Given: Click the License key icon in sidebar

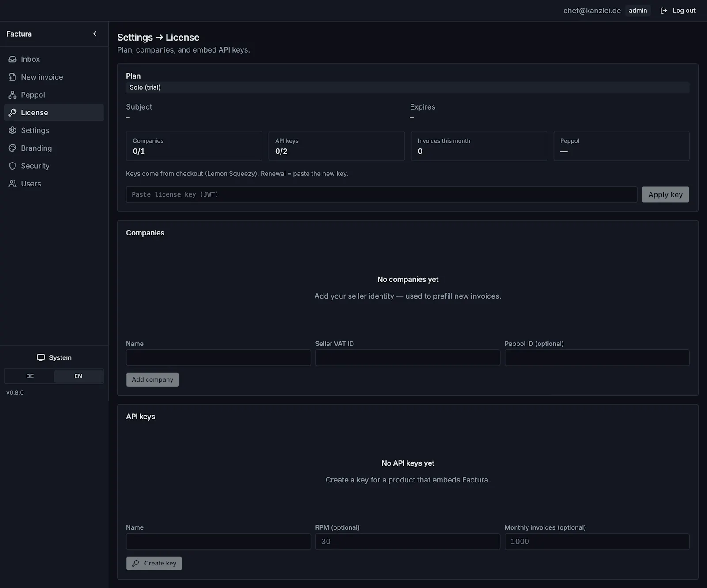Looking at the screenshot, I should point(12,112).
